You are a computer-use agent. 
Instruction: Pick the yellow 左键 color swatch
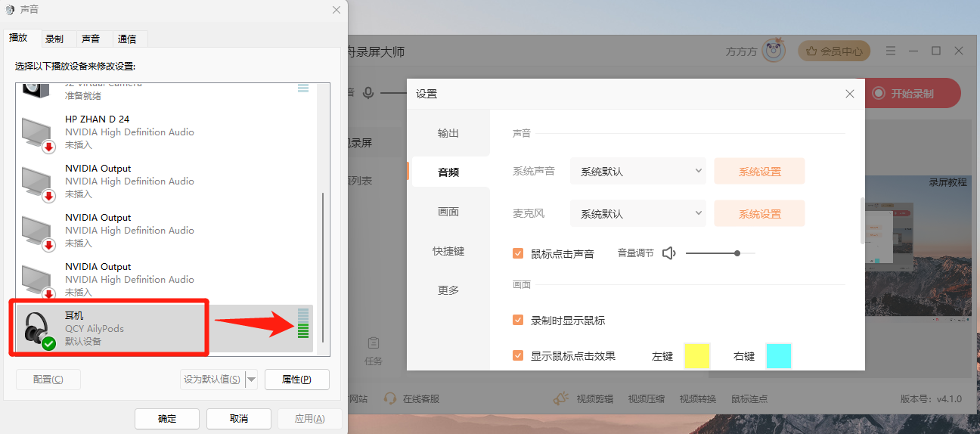coord(696,355)
